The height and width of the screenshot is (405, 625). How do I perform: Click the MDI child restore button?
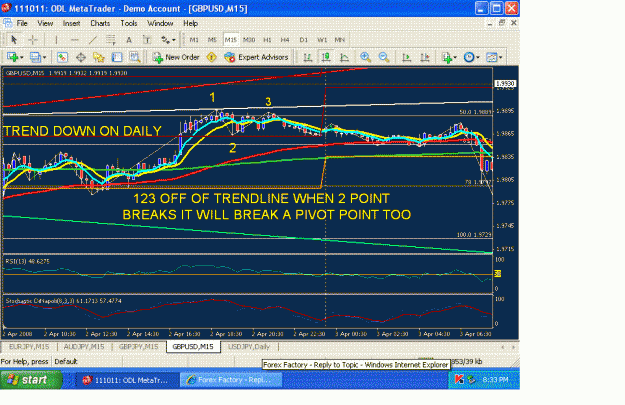coord(502,23)
